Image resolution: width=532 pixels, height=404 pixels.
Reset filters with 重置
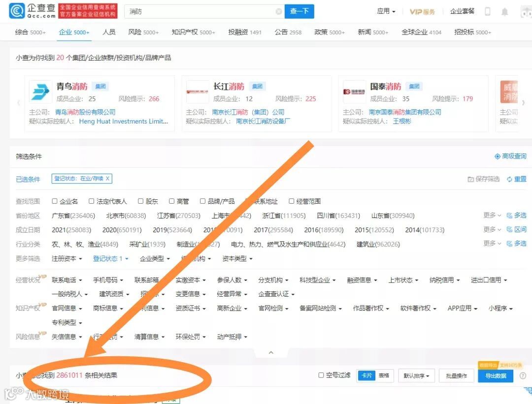(x=516, y=179)
